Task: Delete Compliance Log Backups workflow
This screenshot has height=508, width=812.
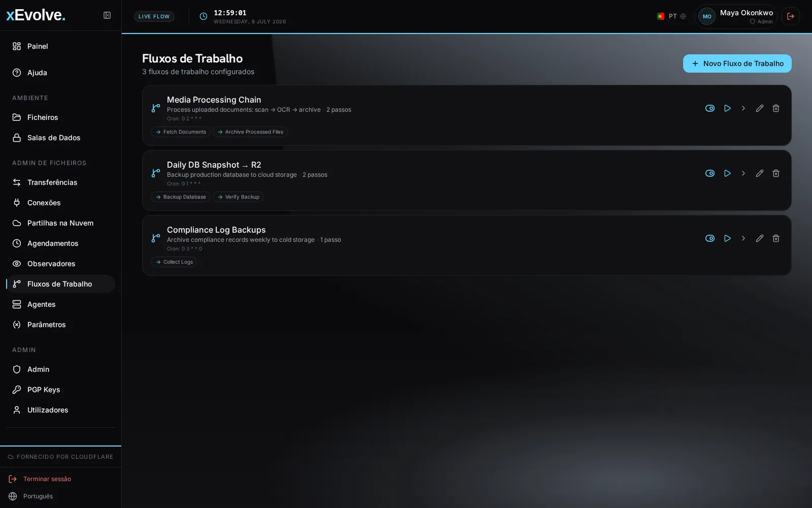Action: [776, 238]
